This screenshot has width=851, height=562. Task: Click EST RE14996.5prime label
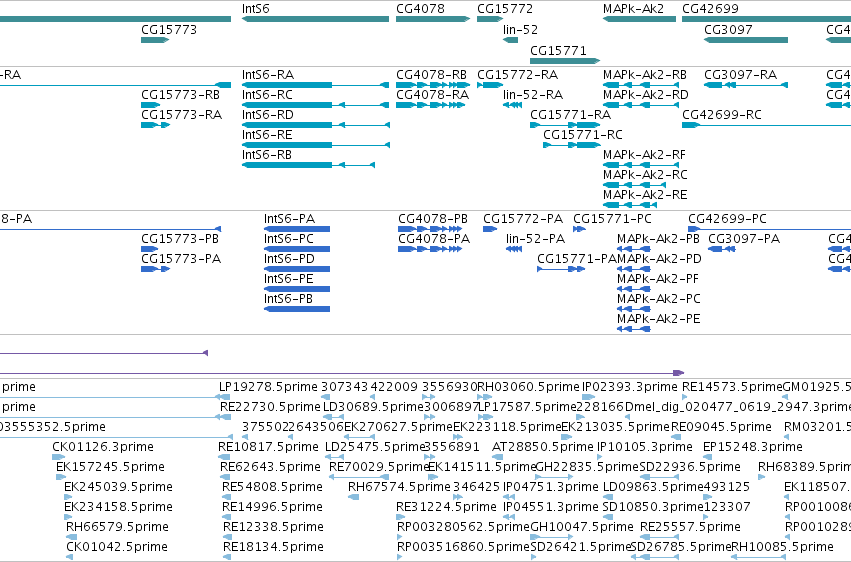[x=272, y=508]
